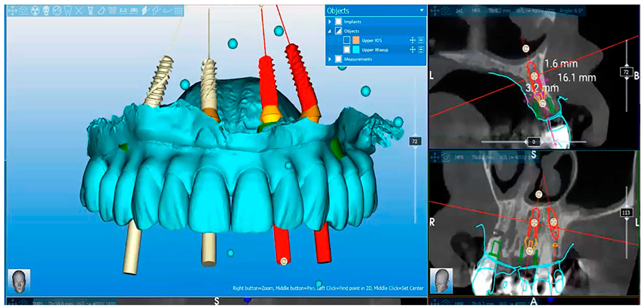This screenshot has height=308, width=644.
Task: Click the camera snapshot icon in main toolbar
Action: click(23, 11)
